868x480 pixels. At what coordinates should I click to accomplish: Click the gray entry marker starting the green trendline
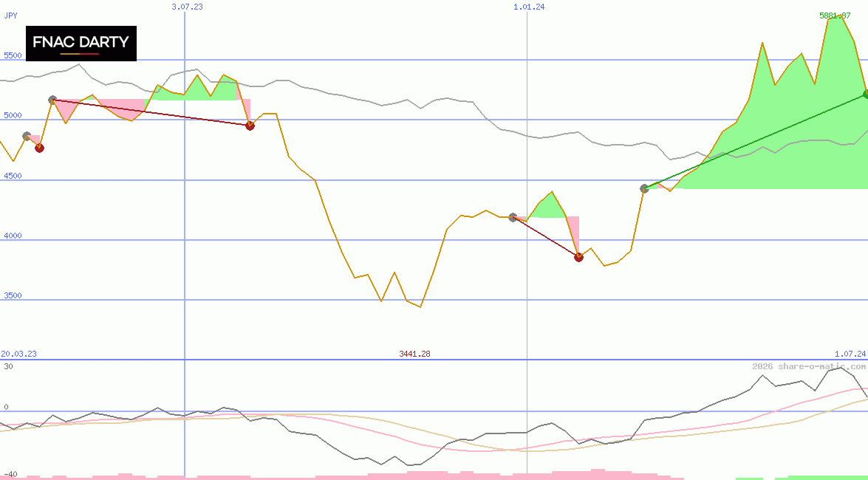tap(644, 189)
